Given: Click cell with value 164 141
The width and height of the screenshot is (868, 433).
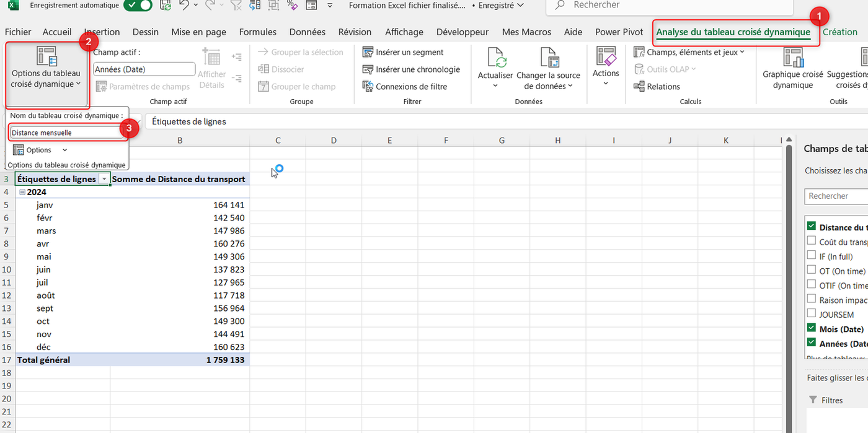Looking at the screenshot, I should tap(180, 205).
